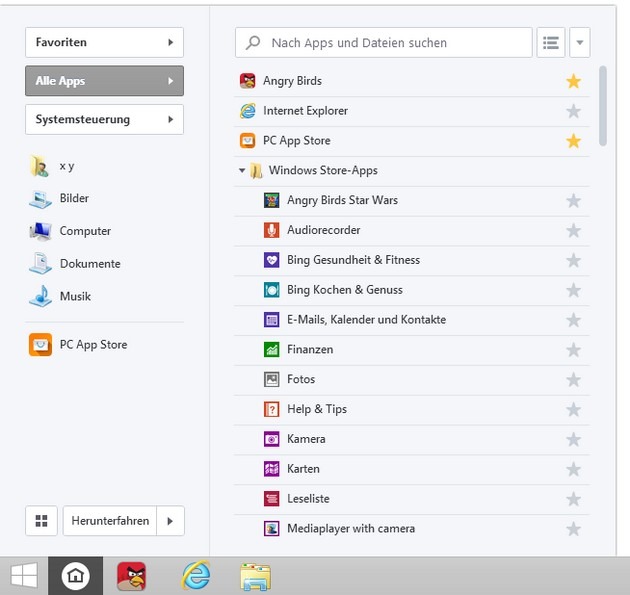Screen dimensions: 630x595
Task: Click the Nach Apps und Dateien suchen field
Action: pos(384,43)
